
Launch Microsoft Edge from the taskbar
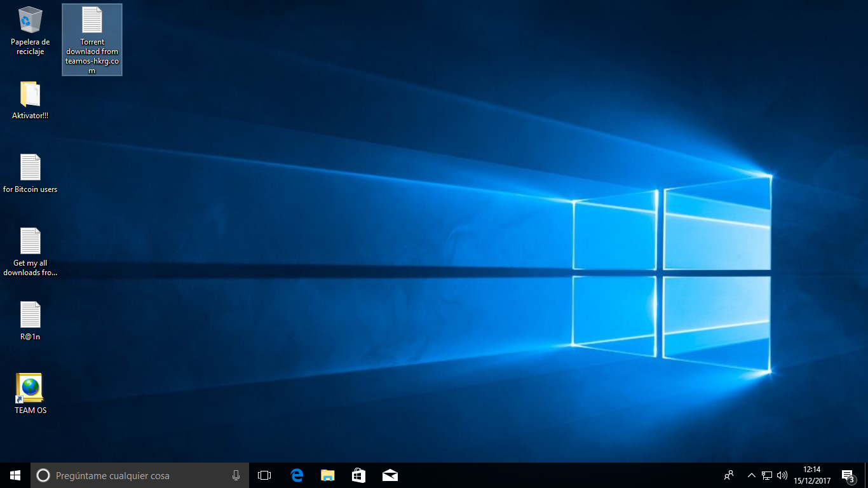coord(297,475)
